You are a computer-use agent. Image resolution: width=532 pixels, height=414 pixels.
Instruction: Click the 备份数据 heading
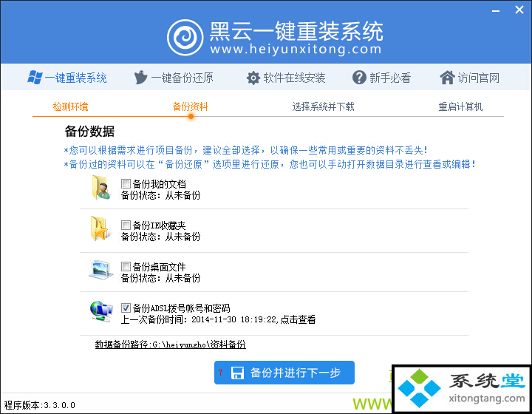coord(89,132)
